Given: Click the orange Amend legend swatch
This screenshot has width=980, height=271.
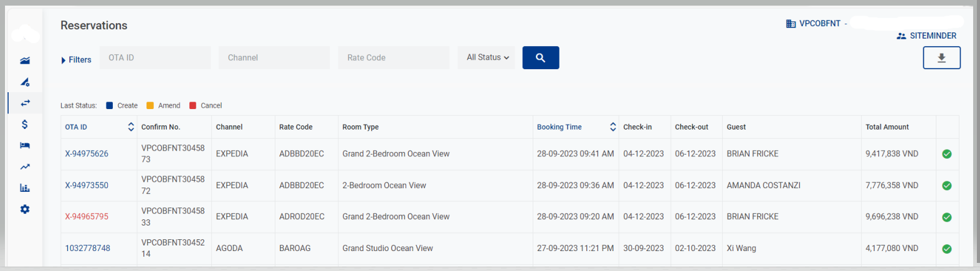Looking at the screenshot, I should pos(150,106).
